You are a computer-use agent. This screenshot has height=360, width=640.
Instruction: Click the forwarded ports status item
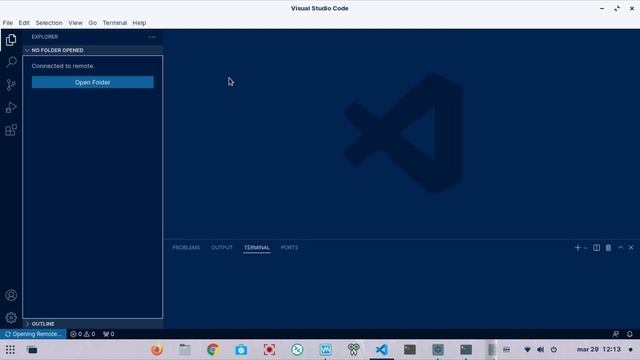[109, 334]
